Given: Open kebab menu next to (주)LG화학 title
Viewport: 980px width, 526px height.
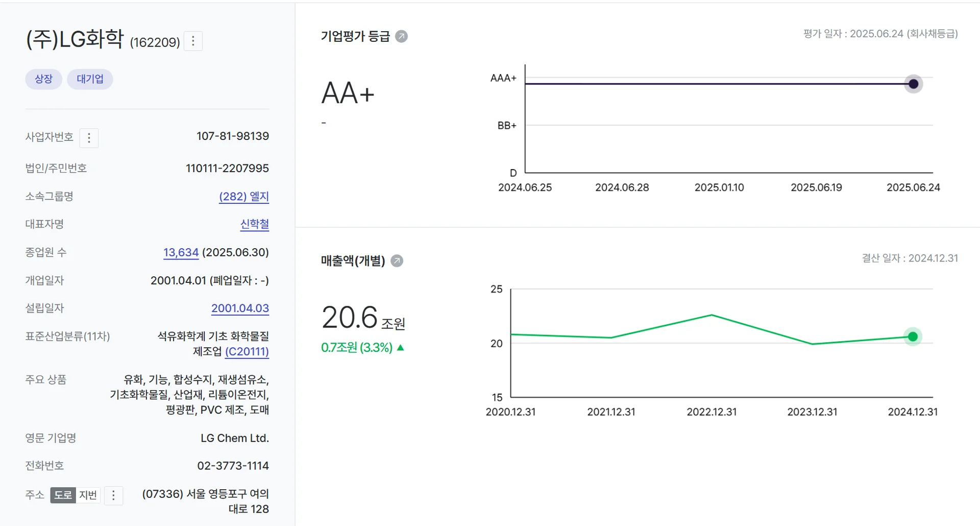Looking at the screenshot, I should pyautogui.click(x=193, y=41).
